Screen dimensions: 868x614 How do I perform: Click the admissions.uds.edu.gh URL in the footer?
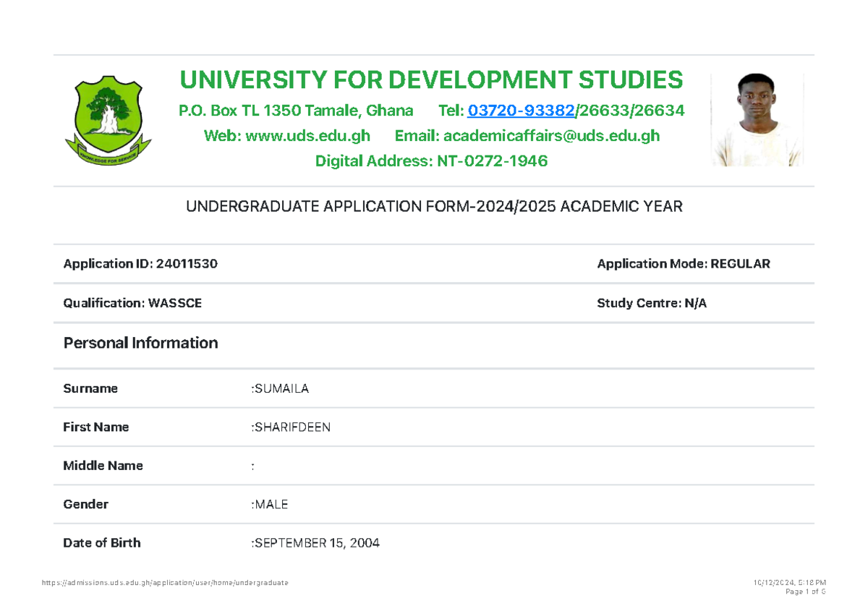(x=165, y=583)
